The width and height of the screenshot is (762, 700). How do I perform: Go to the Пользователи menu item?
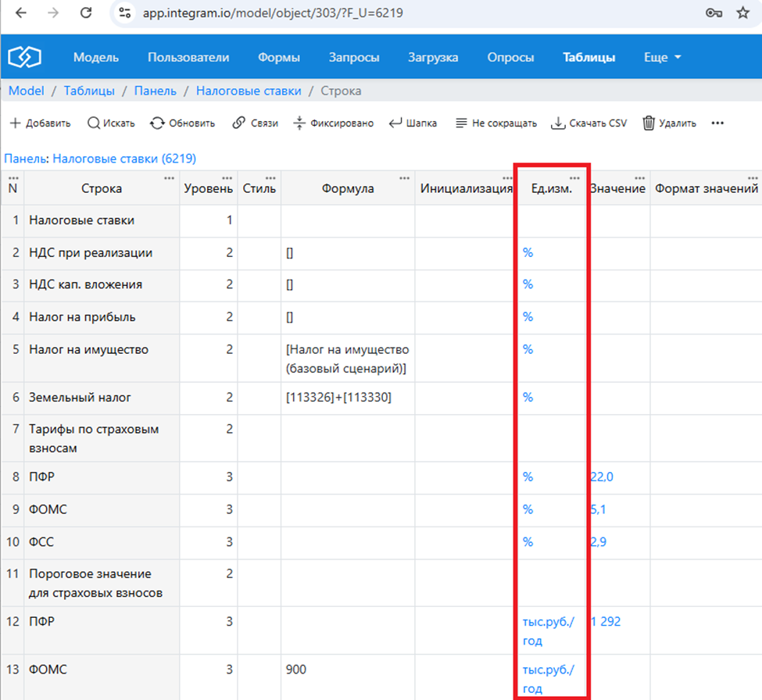(188, 57)
